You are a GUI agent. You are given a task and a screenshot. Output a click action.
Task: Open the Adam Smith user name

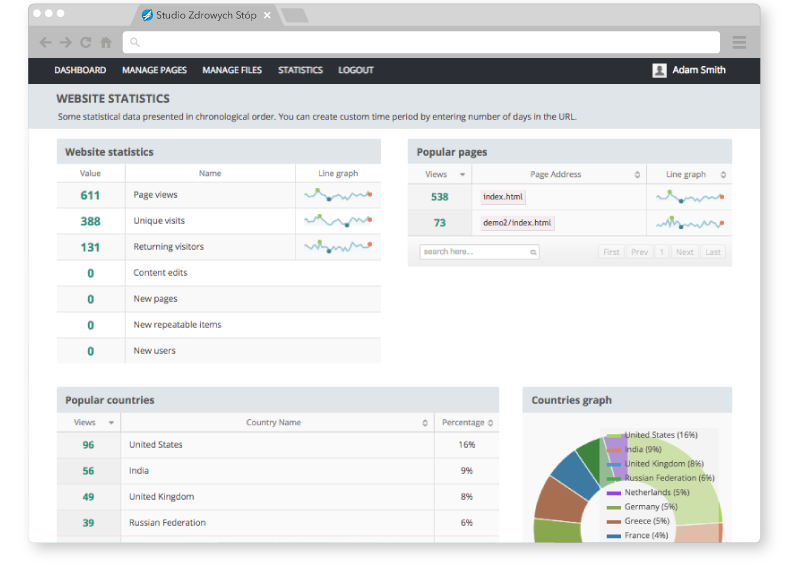pyautogui.click(x=699, y=70)
